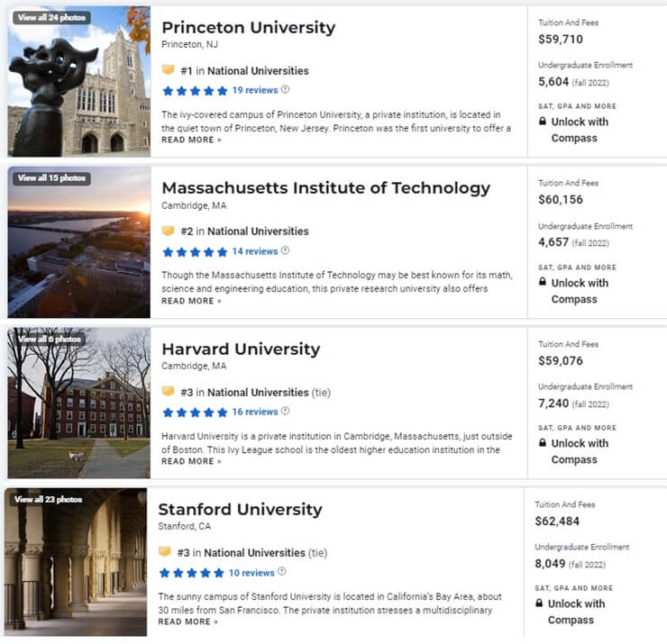Click the enrollment figure 7,240
This screenshot has width=667, height=644.
tap(553, 403)
